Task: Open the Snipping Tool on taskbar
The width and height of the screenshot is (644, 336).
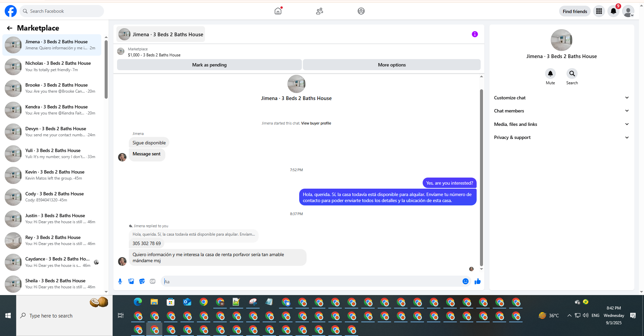Action: point(253,302)
